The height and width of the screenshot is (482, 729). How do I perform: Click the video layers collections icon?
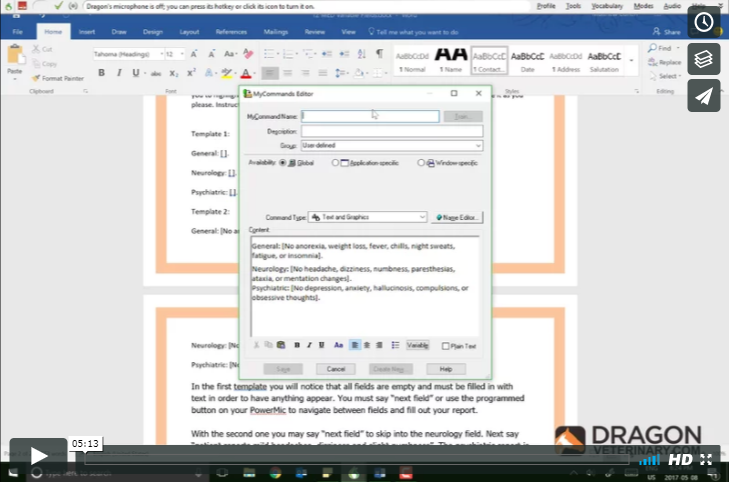[704, 59]
